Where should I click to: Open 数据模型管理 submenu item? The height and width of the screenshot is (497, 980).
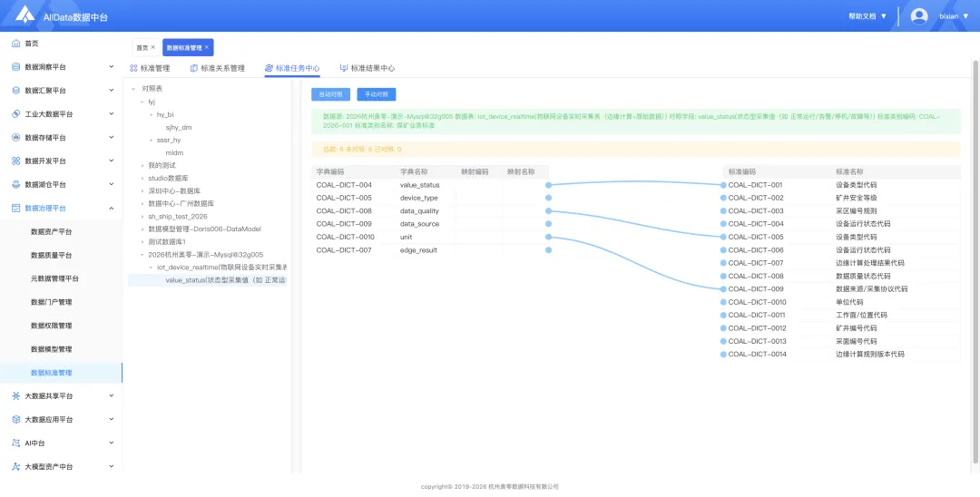(x=51, y=349)
